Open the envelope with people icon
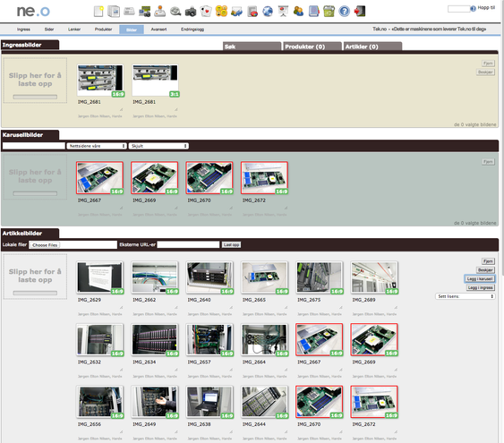 pos(236,12)
